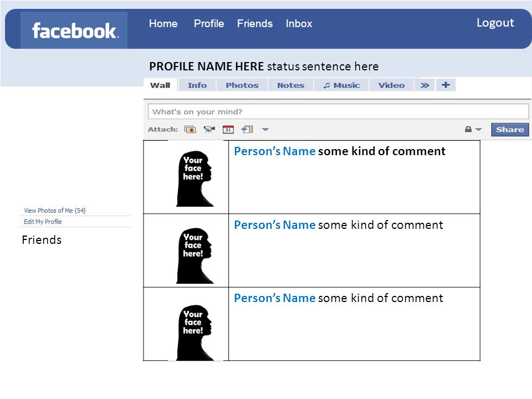Click 'status sentence here' text

click(x=323, y=66)
